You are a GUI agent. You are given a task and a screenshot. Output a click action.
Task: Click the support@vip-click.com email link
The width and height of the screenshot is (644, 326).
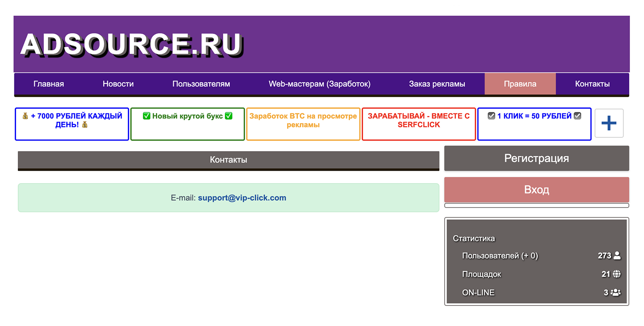pos(242,198)
